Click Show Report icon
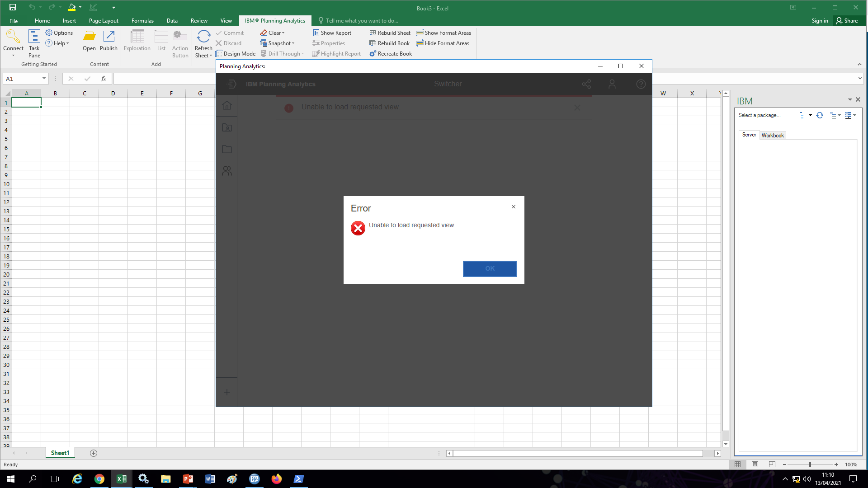Viewport: 868px width, 488px height. 316,33
